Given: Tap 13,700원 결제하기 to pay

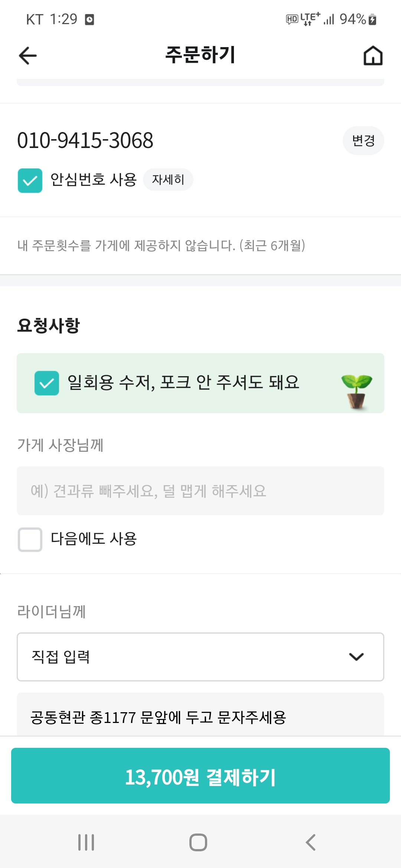Looking at the screenshot, I should pyautogui.click(x=200, y=776).
